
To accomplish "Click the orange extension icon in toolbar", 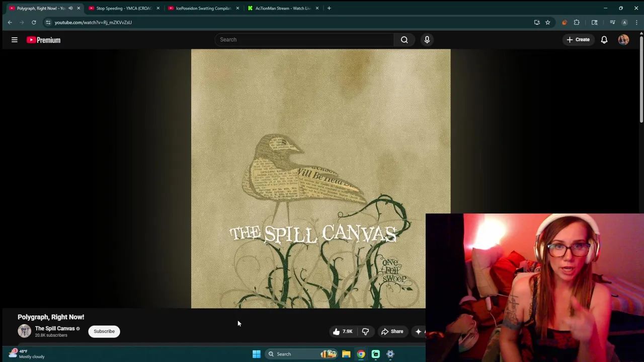I will coord(564,22).
